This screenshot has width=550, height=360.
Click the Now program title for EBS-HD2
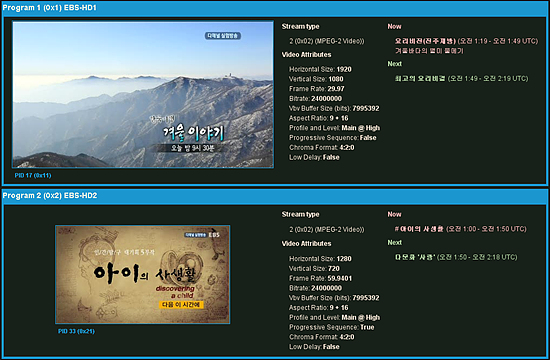pos(419,229)
